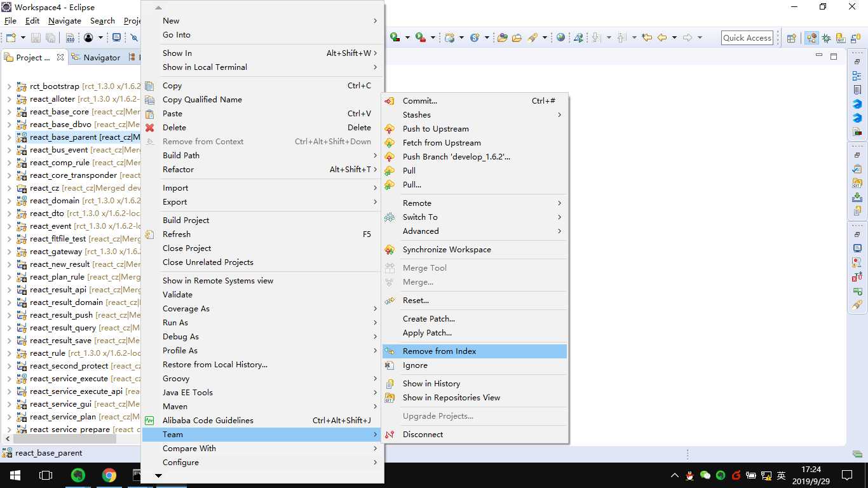
Task: Open the Switch To submenu
Action: (474, 217)
